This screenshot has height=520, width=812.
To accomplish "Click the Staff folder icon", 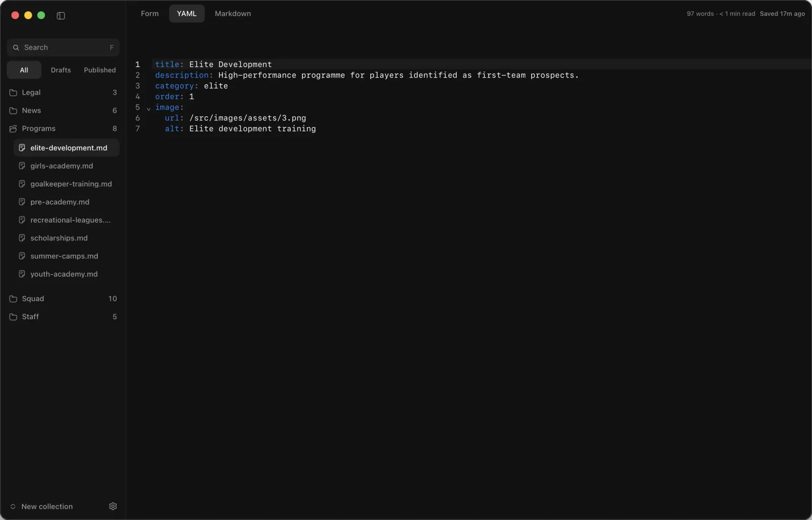I will click(x=13, y=317).
